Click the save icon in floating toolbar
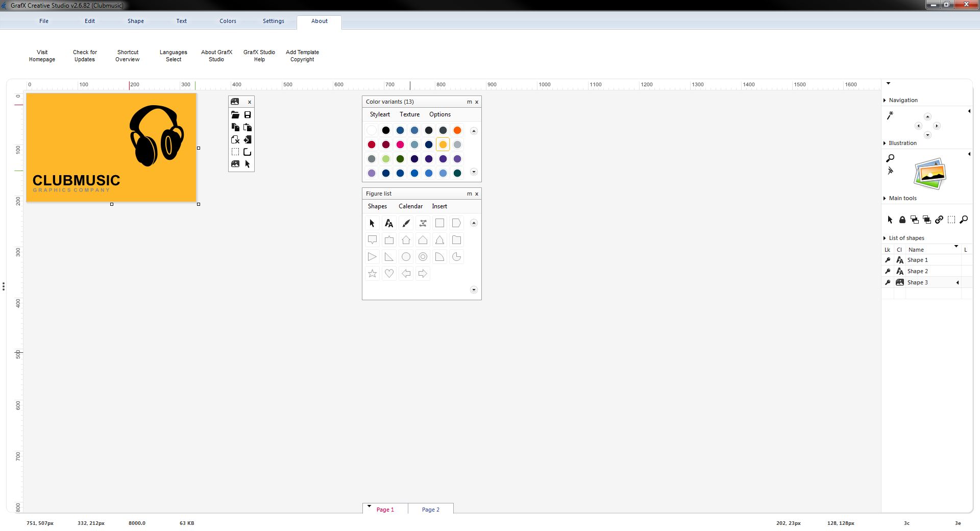The width and height of the screenshot is (980, 531). click(248, 114)
